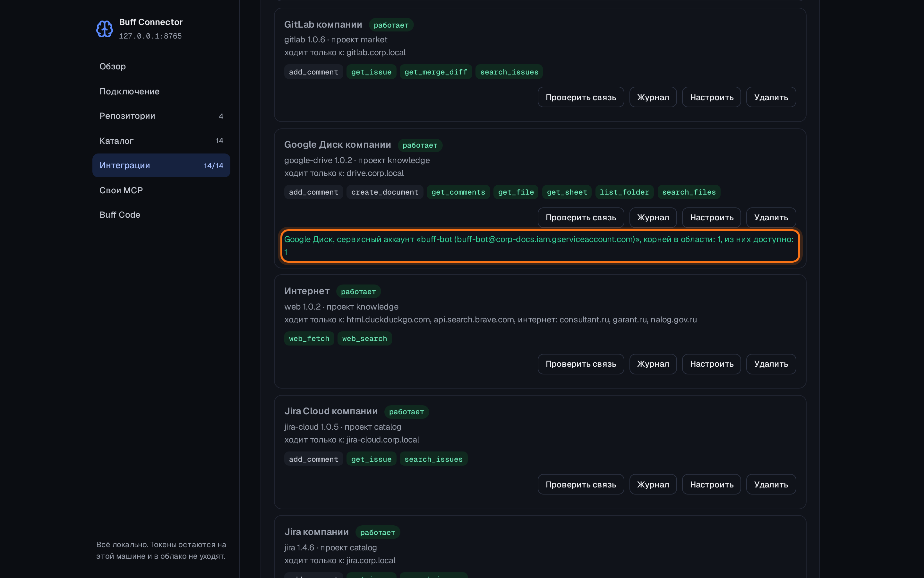924x578 pixels.
Task: Click the работает badge next to Интернет
Action: click(x=358, y=291)
